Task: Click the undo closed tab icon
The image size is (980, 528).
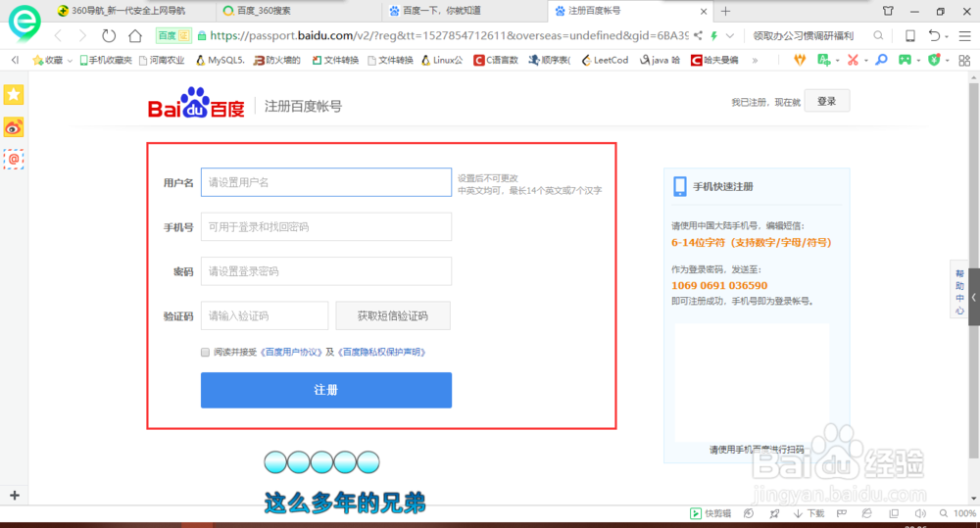Action: pos(934,35)
